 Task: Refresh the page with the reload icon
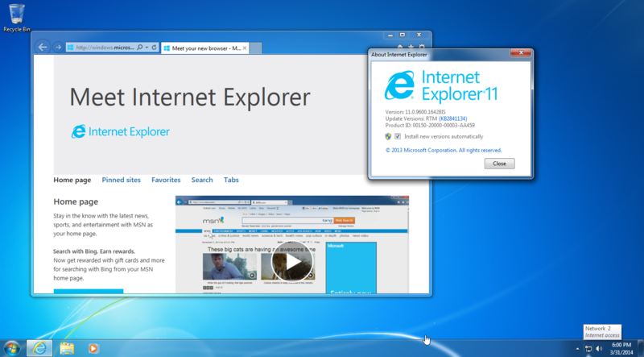point(154,48)
